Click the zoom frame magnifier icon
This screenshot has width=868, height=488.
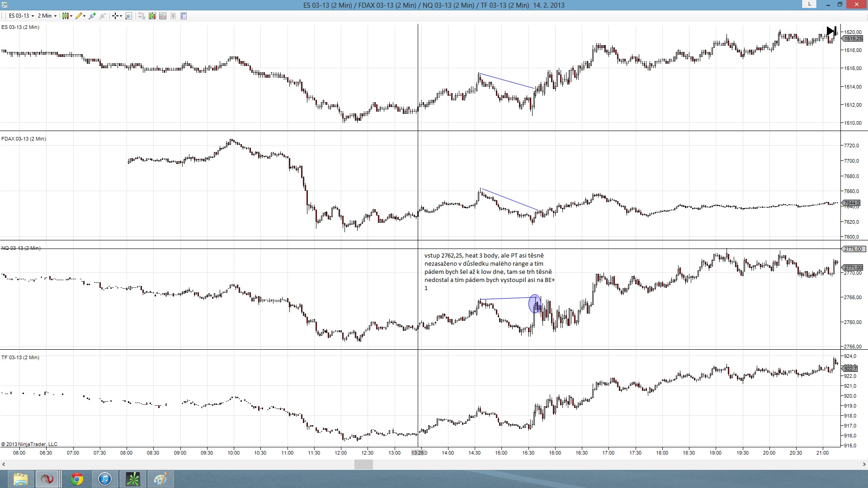129,16
